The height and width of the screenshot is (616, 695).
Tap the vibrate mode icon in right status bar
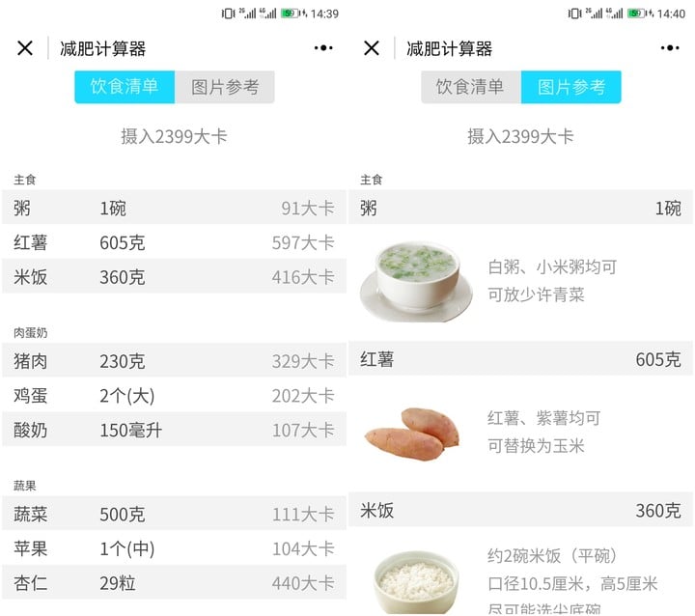coord(574,14)
